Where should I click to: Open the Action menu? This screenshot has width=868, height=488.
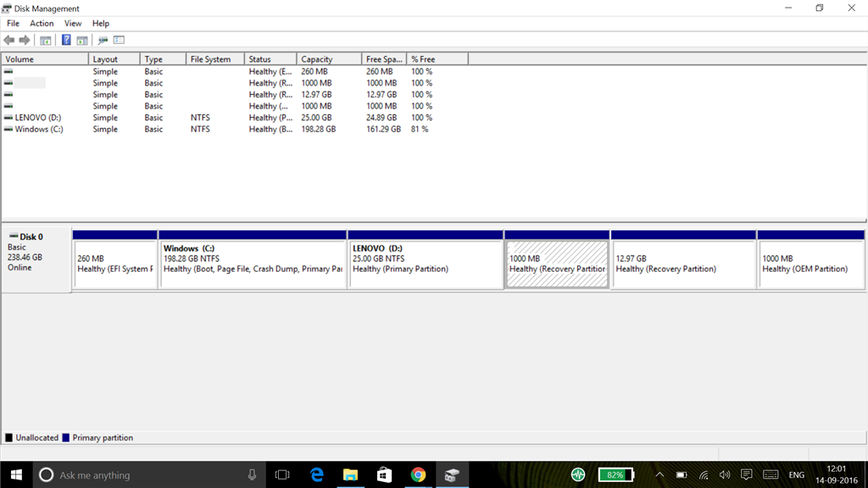[x=42, y=23]
